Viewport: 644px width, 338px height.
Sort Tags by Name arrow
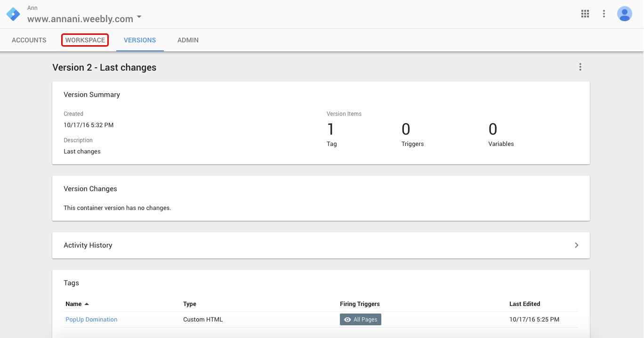click(x=87, y=304)
